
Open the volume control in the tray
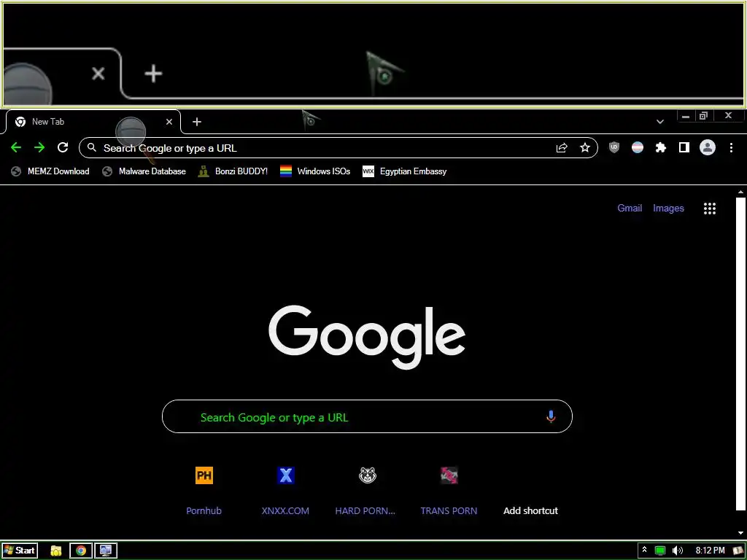[x=677, y=551]
